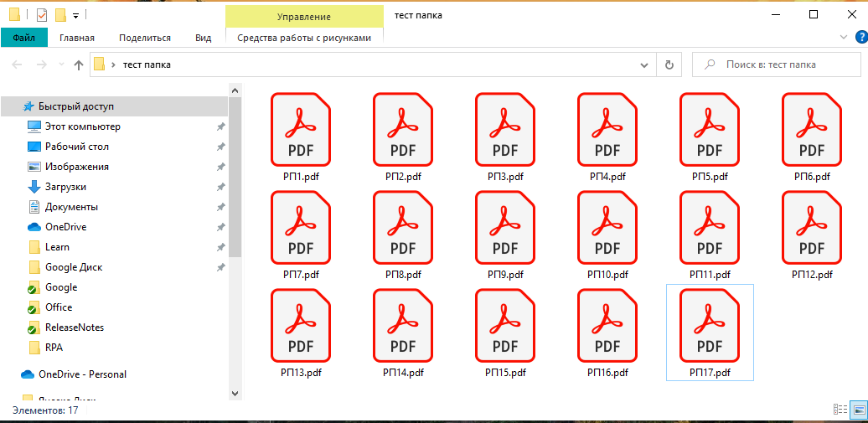This screenshot has width=868, height=423.
Task: Select the РП12.pdf file icon
Action: click(x=812, y=228)
